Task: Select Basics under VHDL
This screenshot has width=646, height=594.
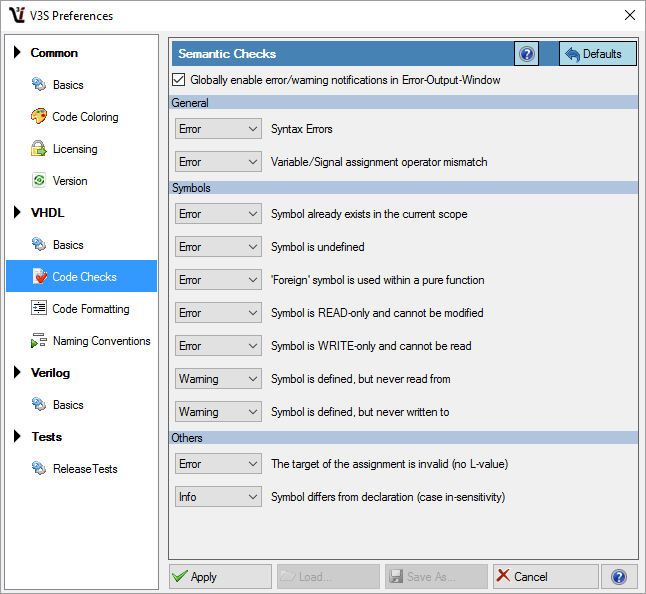Action: click(82, 244)
